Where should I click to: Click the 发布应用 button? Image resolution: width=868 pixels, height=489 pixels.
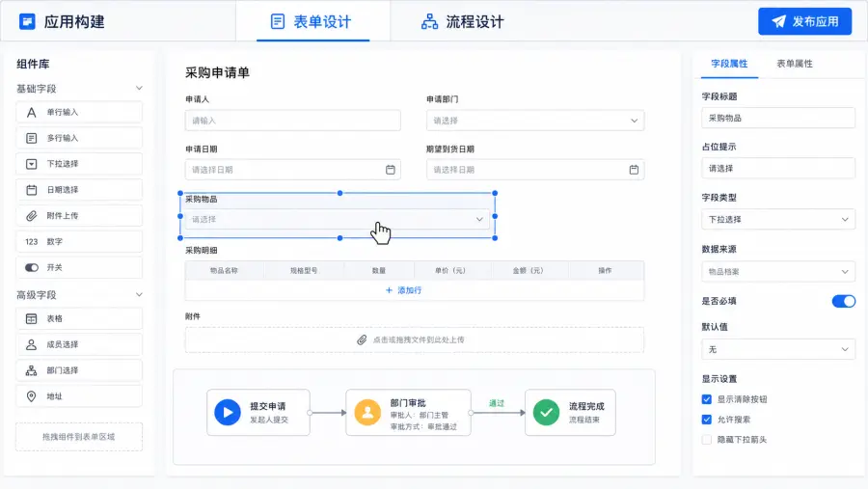(x=805, y=21)
